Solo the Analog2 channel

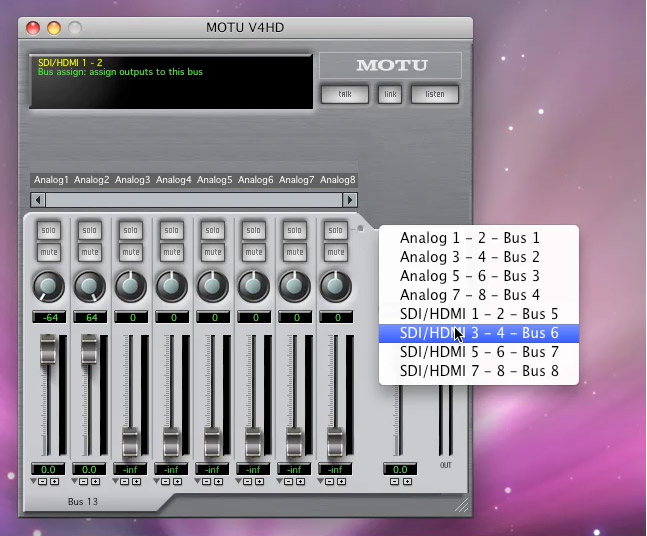90,230
